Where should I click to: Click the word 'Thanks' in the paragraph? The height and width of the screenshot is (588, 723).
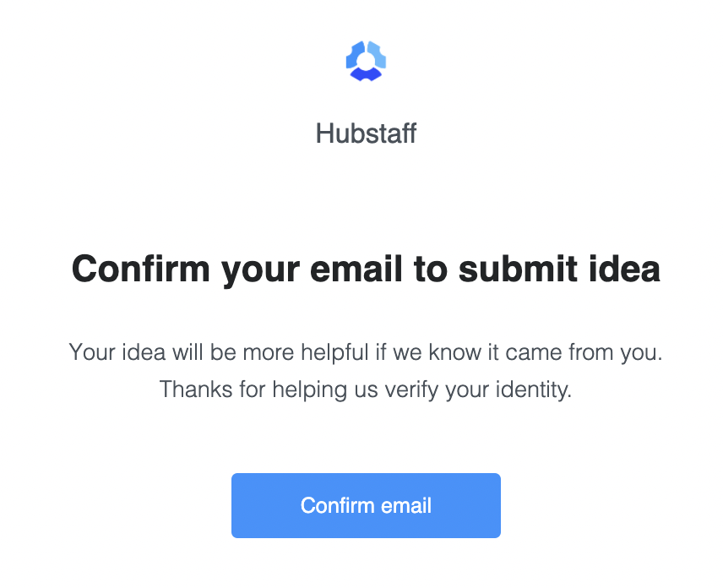coord(196,389)
